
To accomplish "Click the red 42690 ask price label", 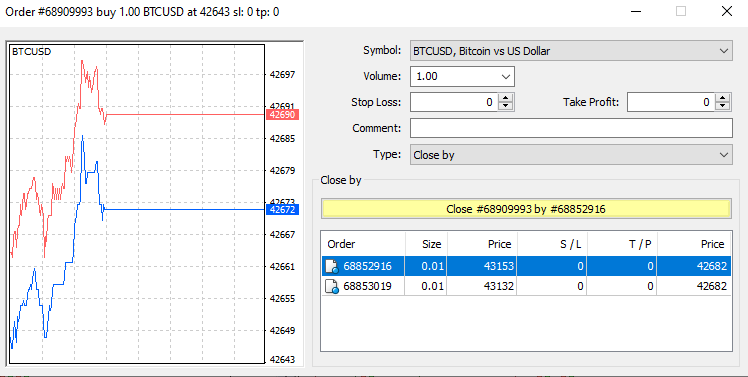I will pos(282,115).
